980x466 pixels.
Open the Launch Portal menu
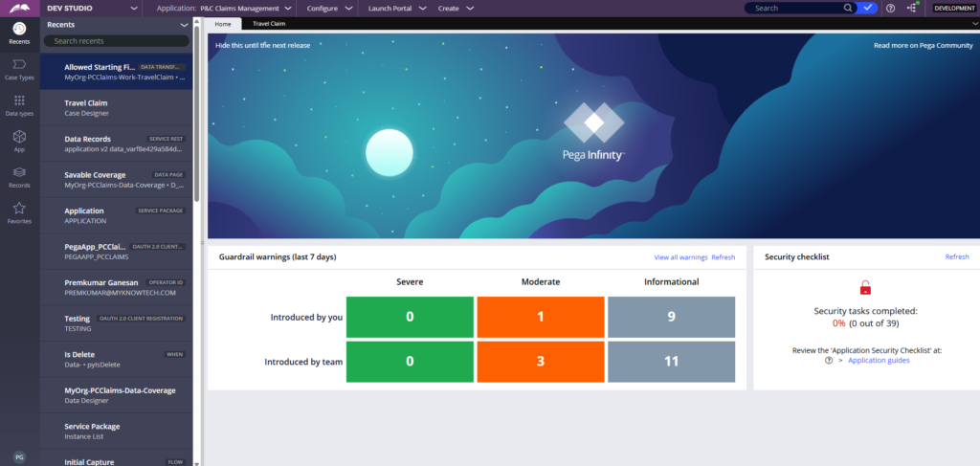[397, 9]
